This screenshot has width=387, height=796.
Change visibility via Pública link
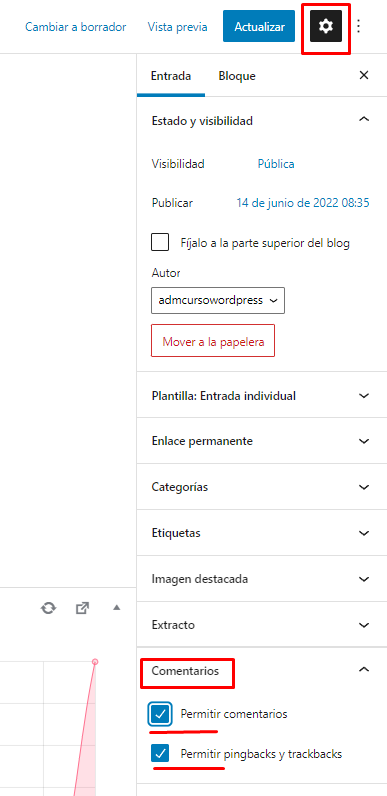coord(276,164)
